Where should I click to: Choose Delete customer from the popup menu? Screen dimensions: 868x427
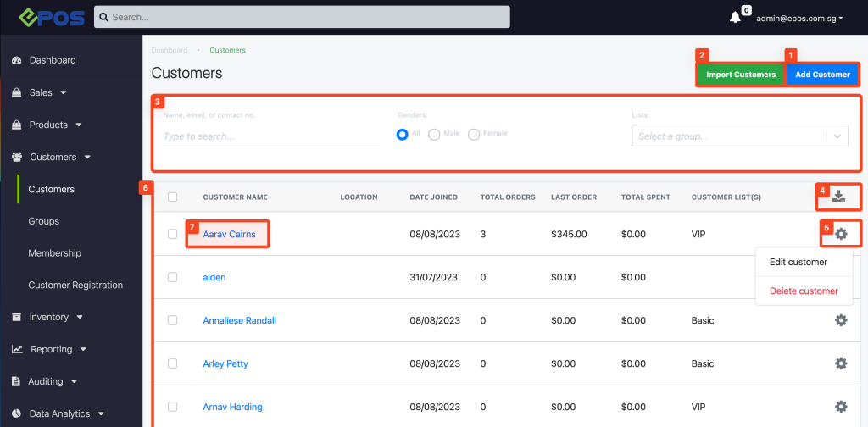[x=804, y=291]
